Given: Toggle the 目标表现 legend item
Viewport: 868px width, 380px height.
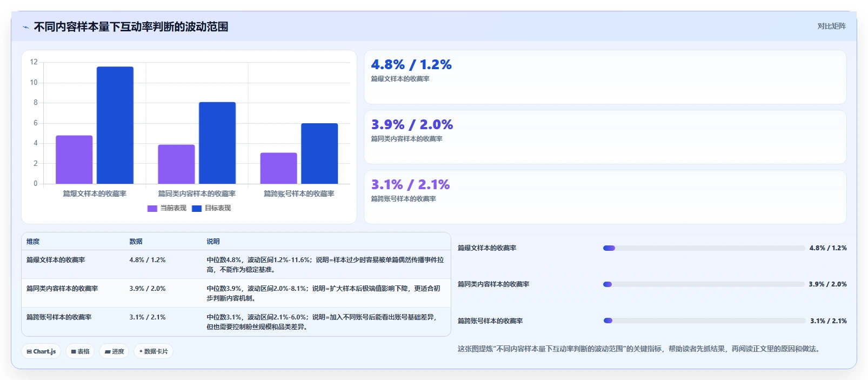Looking at the screenshot, I should (211, 208).
